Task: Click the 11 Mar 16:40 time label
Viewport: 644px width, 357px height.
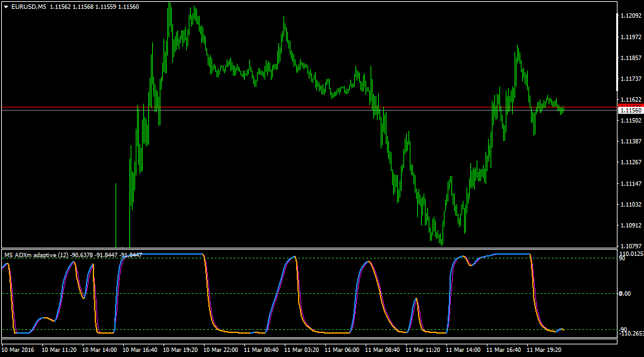Action: [504, 350]
